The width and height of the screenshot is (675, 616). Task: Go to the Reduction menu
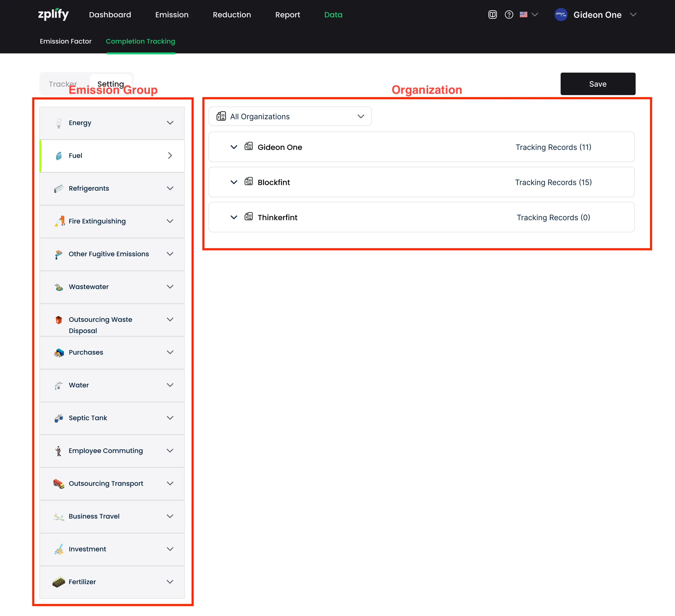click(x=232, y=15)
